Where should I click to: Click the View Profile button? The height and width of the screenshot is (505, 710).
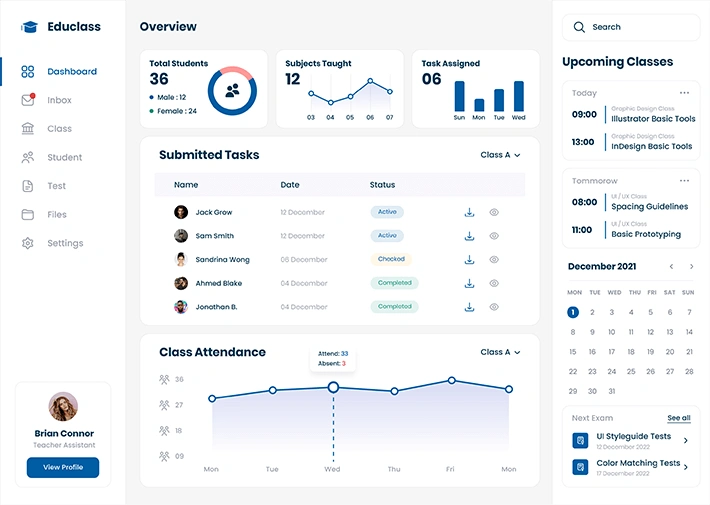click(63, 467)
